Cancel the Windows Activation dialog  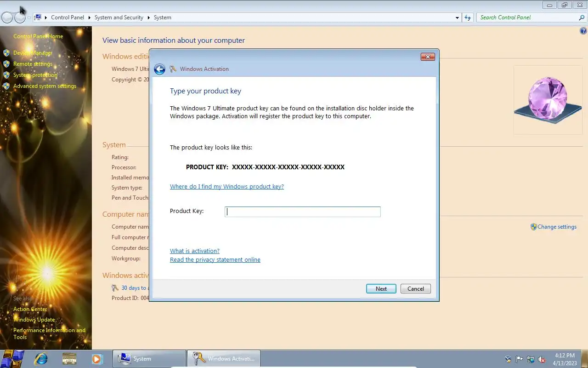tap(415, 289)
